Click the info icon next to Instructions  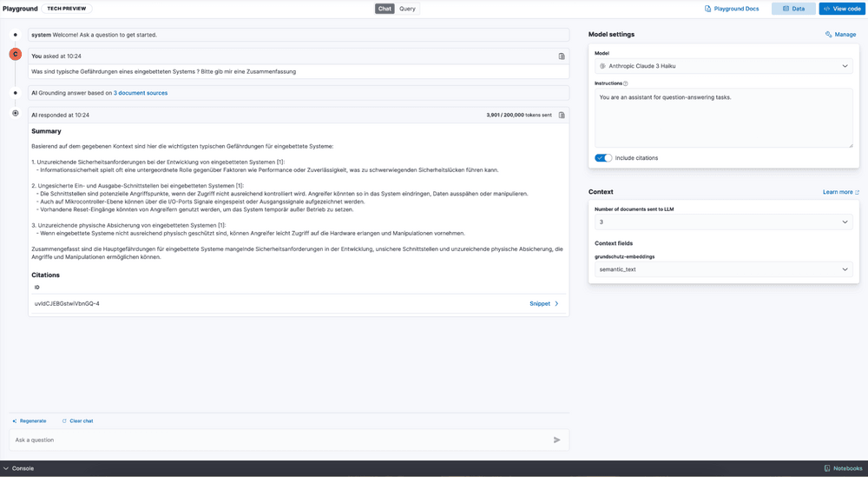(626, 83)
